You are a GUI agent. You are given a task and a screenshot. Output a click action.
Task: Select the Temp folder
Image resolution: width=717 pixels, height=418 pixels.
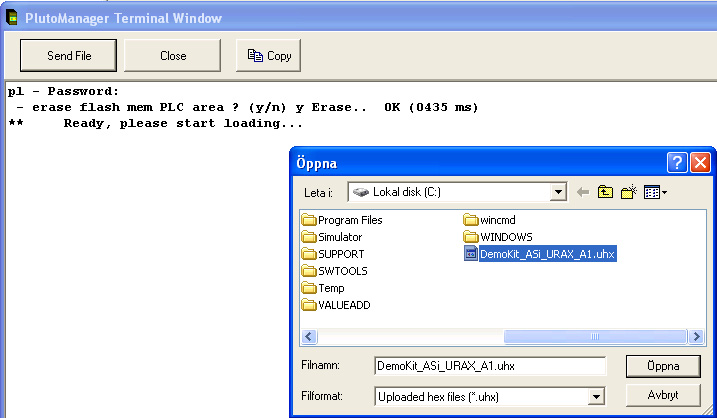point(323,288)
